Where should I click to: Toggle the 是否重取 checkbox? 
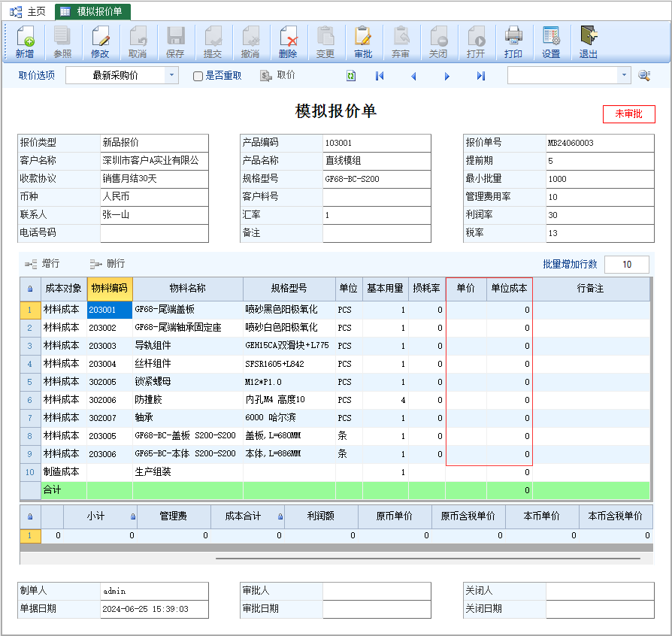coord(198,76)
